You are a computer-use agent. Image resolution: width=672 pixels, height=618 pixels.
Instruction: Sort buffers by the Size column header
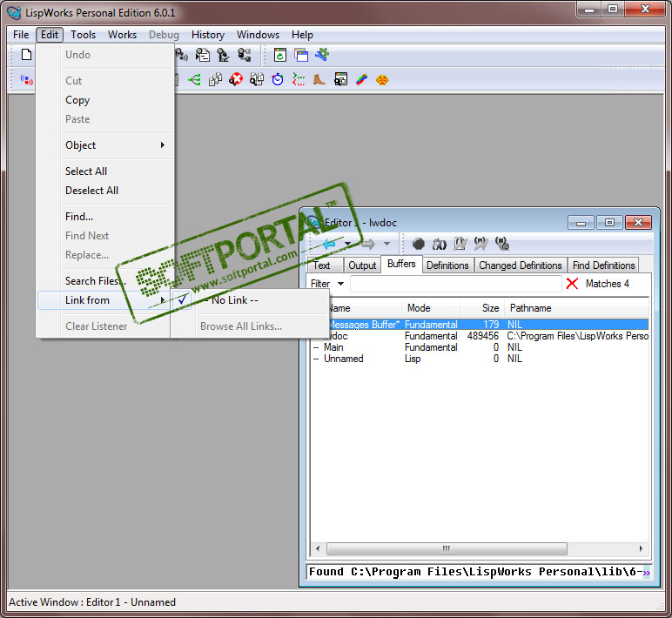482,308
